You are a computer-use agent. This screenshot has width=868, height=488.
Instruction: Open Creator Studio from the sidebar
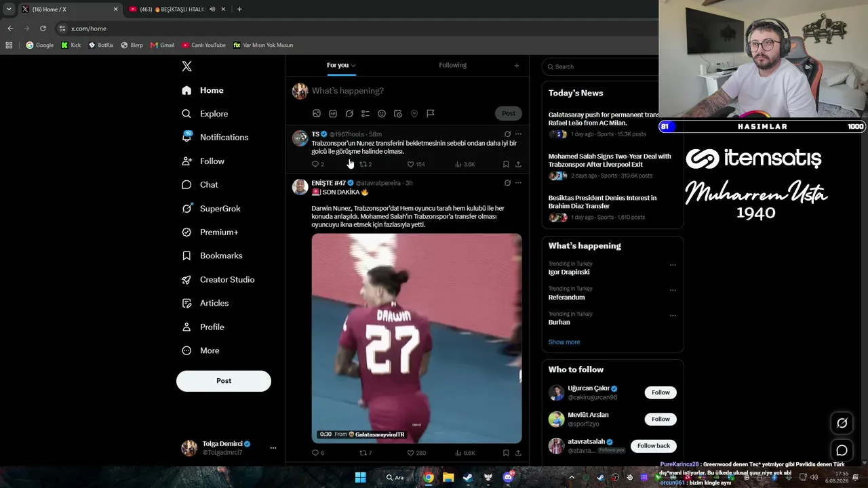218,279
